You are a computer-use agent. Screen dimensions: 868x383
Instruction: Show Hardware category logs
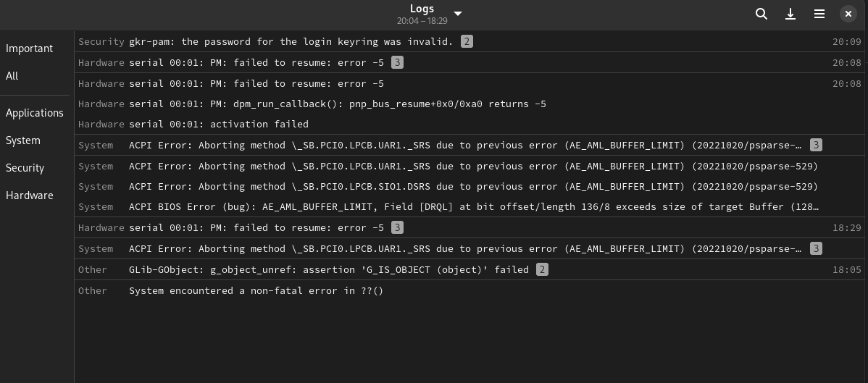point(29,195)
